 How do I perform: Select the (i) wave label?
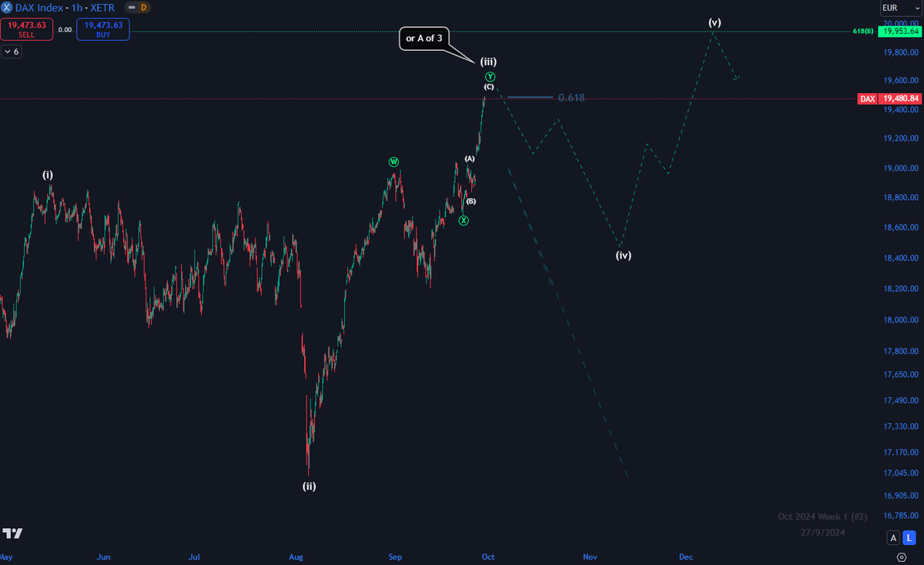pyautogui.click(x=48, y=175)
